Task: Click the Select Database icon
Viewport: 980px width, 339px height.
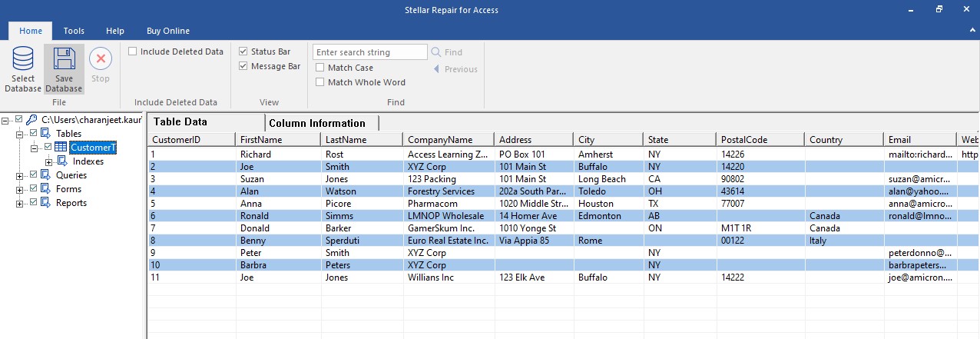Action: [x=23, y=59]
